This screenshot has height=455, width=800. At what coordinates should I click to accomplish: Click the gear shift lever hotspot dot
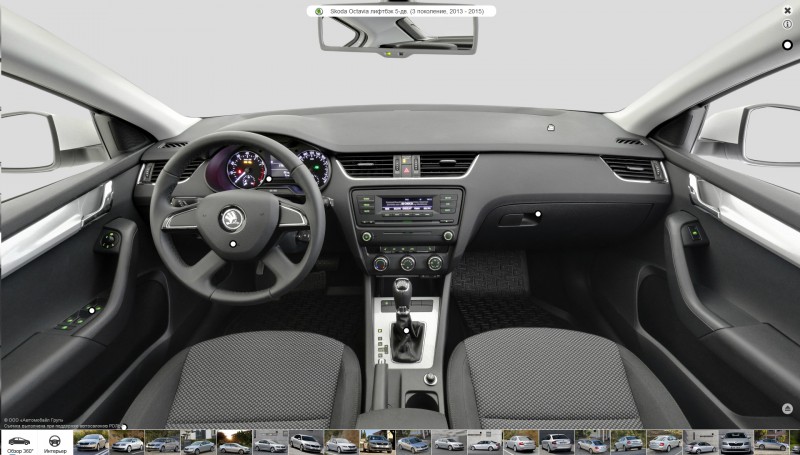point(406,331)
